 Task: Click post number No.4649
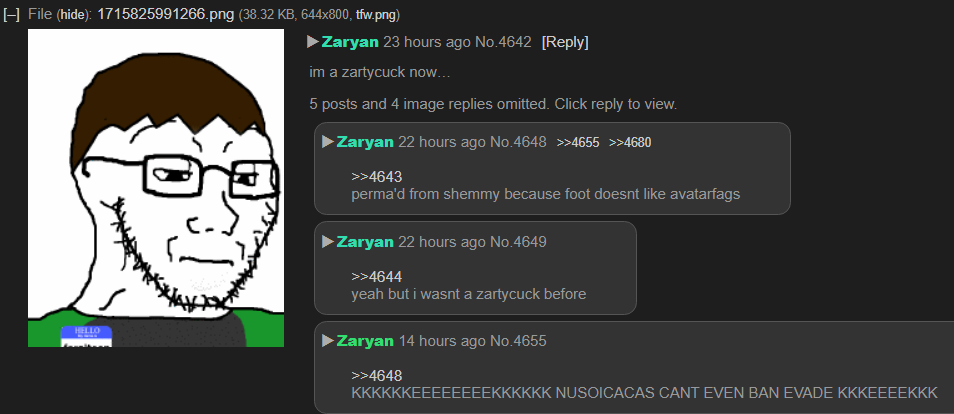[518, 242]
